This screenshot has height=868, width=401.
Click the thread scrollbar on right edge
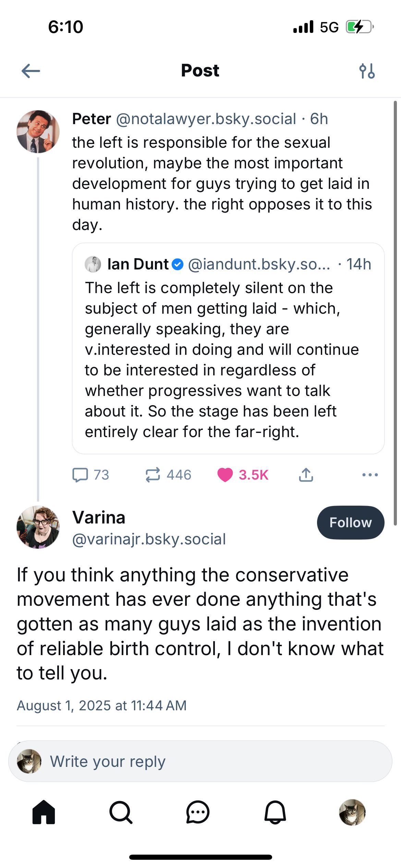[395, 312]
